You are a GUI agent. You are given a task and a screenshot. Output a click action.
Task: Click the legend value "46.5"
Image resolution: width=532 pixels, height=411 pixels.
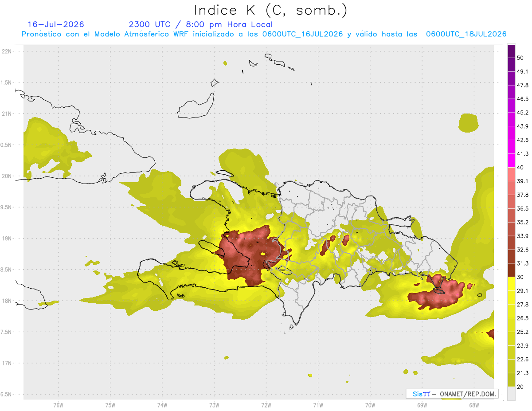(523, 99)
